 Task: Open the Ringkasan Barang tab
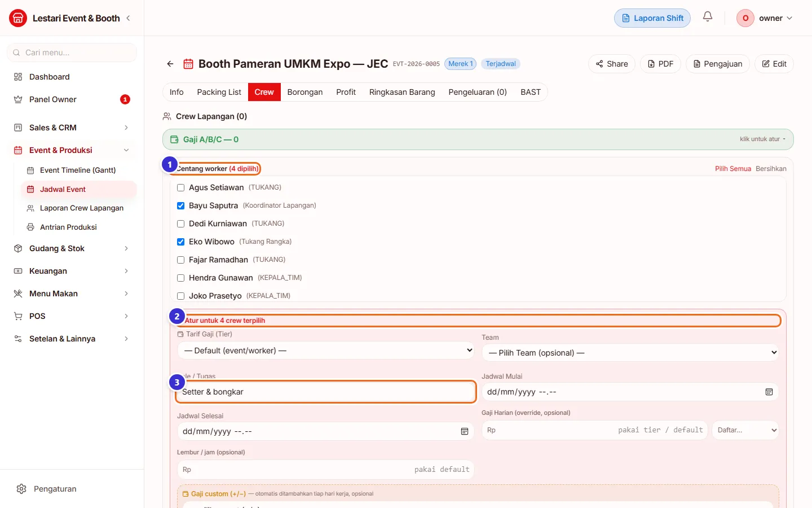tap(402, 92)
